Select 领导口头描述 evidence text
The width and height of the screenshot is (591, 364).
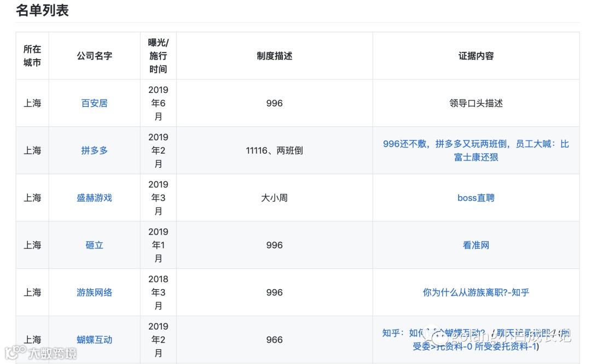(476, 103)
